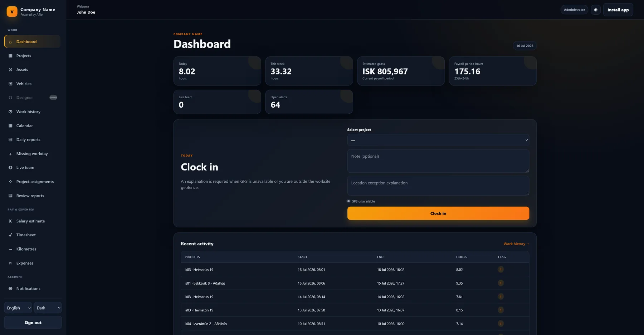Click the HOURS column header
644x335 pixels.
click(x=462, y=257)
